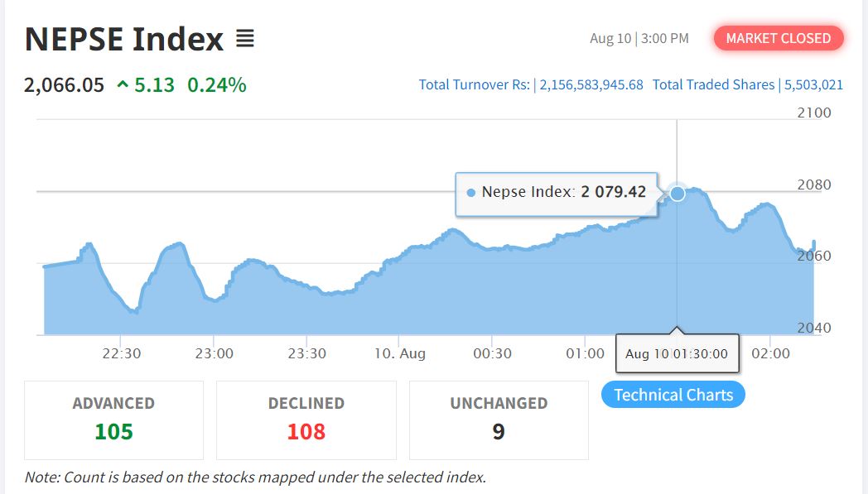This screenshot has width=868, height=494.
Task: Click the MARKET CLOSED status badge
Action: click(778, 38)
